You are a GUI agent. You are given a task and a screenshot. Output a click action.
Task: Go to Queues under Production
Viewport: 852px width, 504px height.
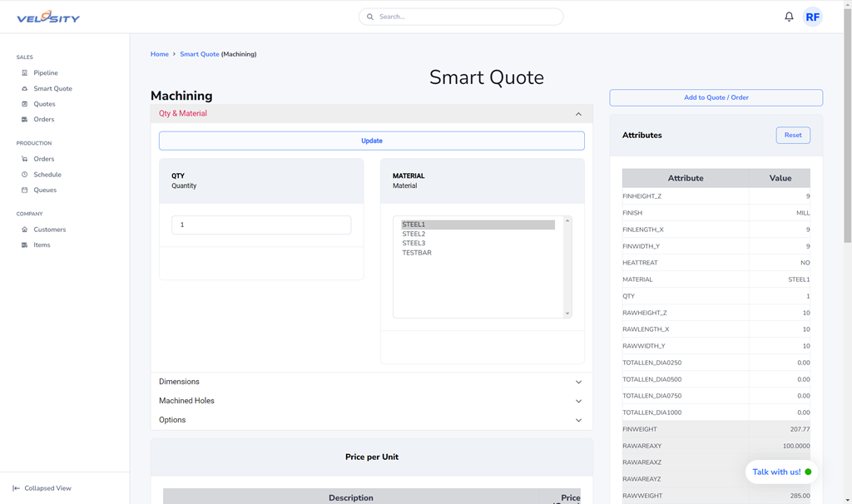pyautogui.click(x=45, y=190)
